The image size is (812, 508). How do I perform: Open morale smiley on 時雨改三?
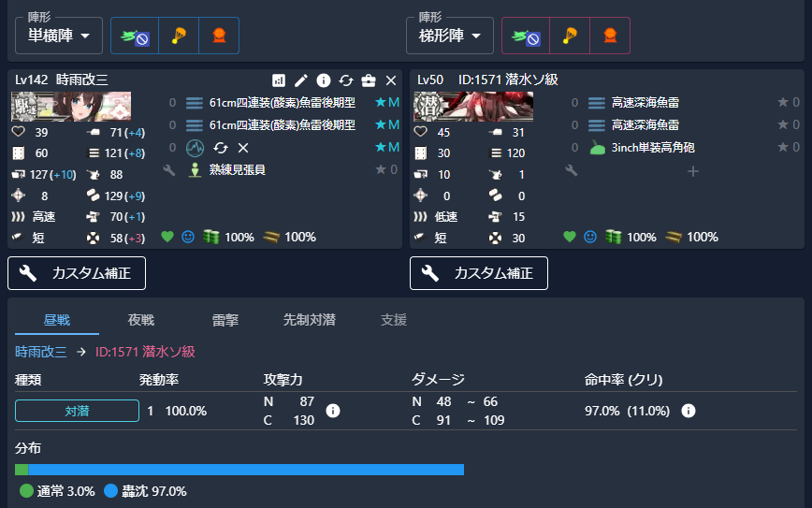click(188, 238)
